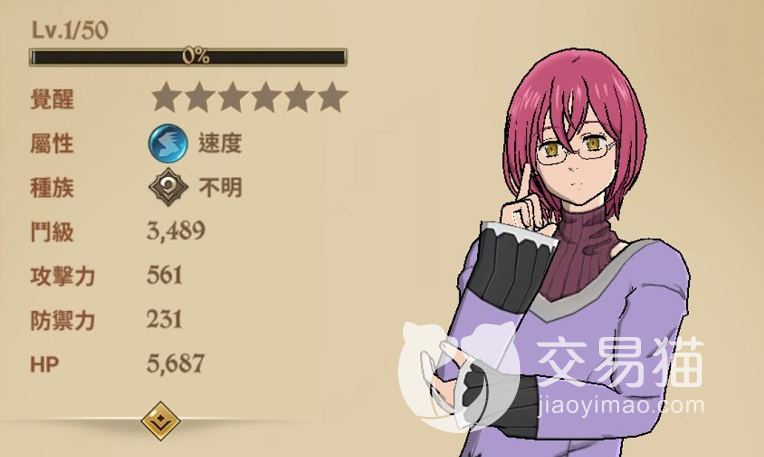Expand stats with the gold diamond chevron
This screenshot has width=764, height=457.
click(160, 421)
